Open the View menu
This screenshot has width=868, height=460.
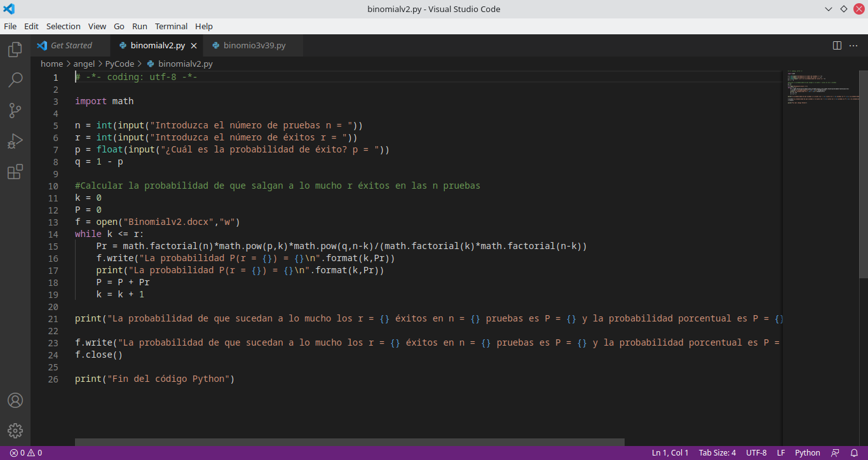click(97, 26)
